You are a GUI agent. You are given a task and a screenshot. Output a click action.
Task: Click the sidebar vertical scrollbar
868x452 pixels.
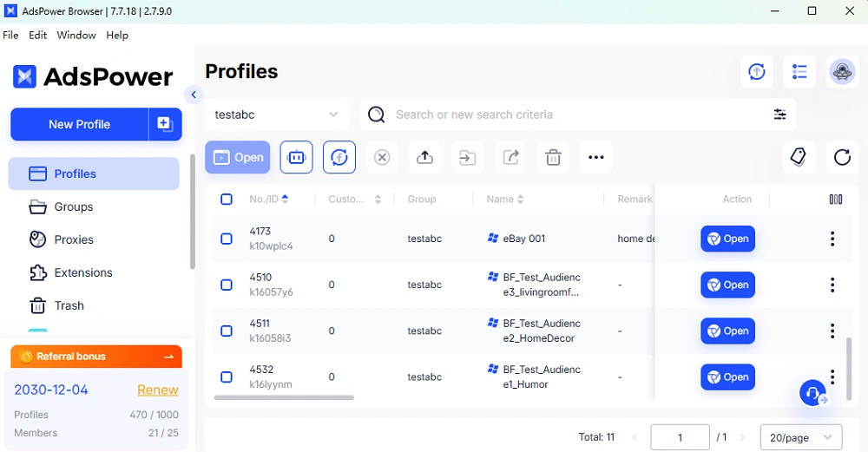point(193,212)
